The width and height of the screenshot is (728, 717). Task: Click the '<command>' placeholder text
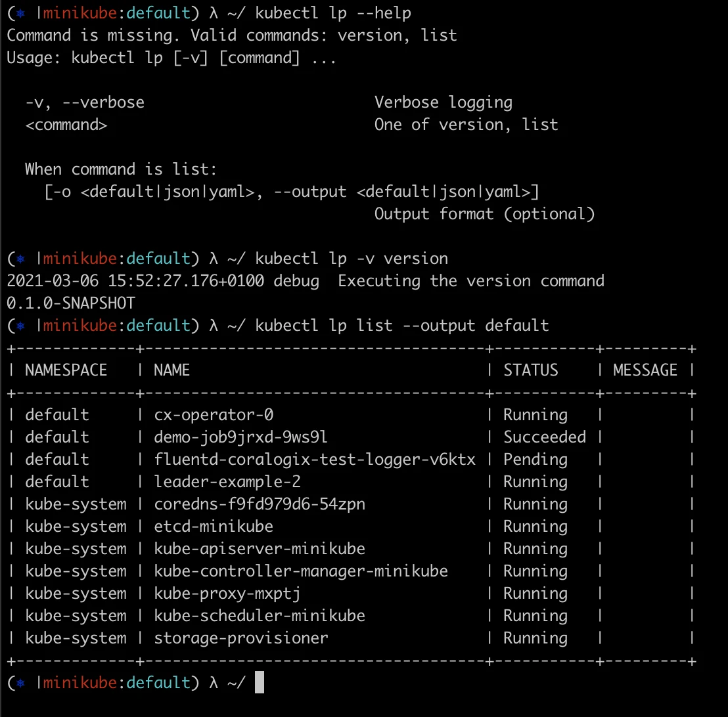(x=66, y=125)
